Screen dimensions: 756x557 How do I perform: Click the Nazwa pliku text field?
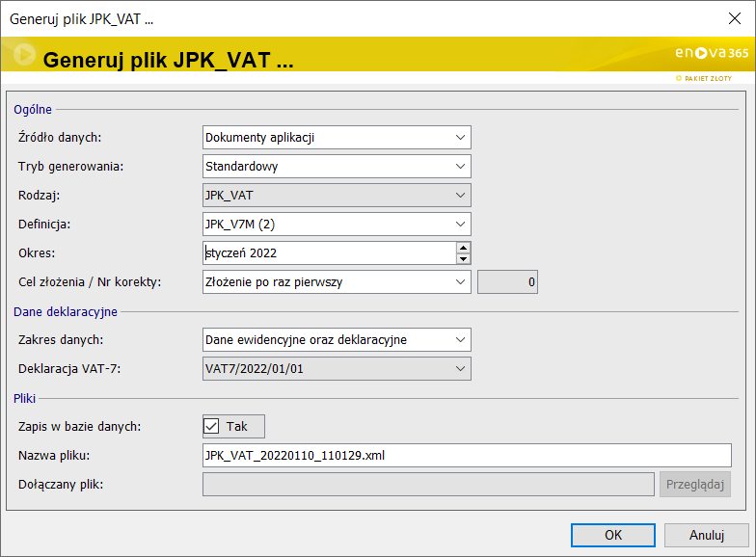[x=467, y=455]
